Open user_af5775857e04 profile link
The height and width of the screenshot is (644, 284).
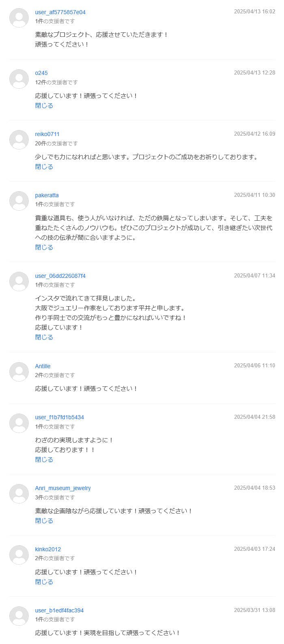(x=60, y=12)
